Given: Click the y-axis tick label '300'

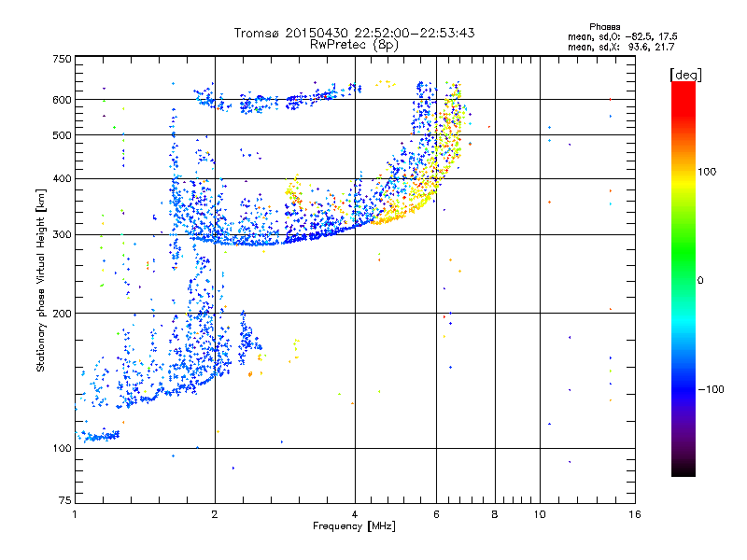Looking at the screenshot, I should pos(62,235).
